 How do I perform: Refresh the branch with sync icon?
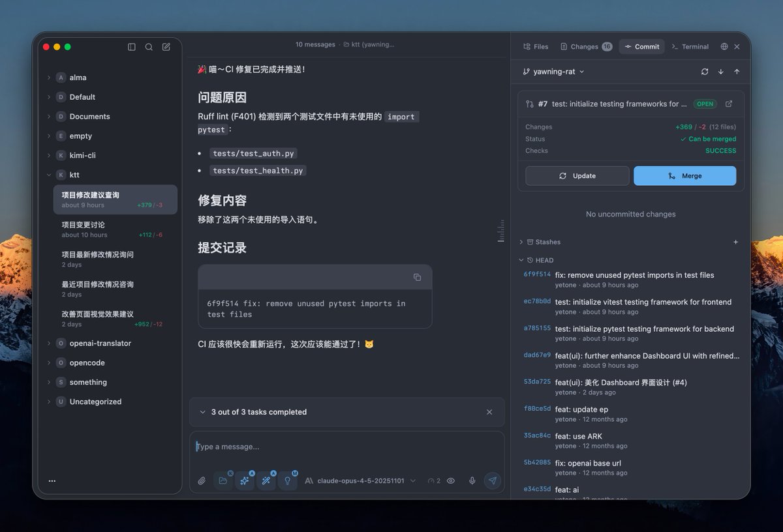tap(705, 72)
